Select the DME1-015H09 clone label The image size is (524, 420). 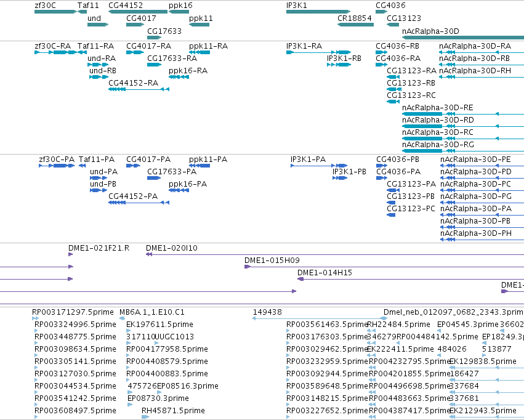point(272,260)
